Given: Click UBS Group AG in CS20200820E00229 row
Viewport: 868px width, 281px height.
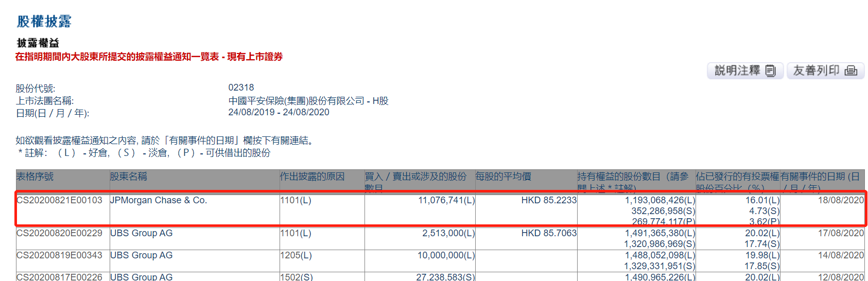Looking at the screenshot, I should point(142,233).
